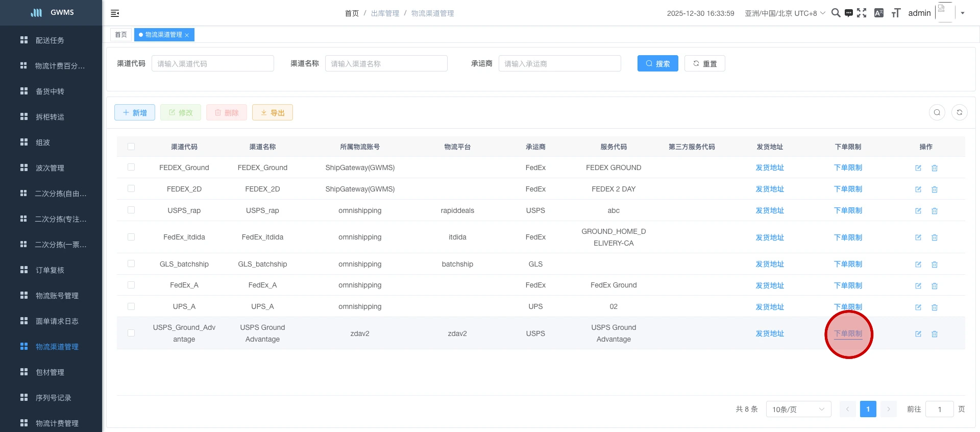
Task: Delete the FedEx_itdida row
Action: [x=935, y=237]
